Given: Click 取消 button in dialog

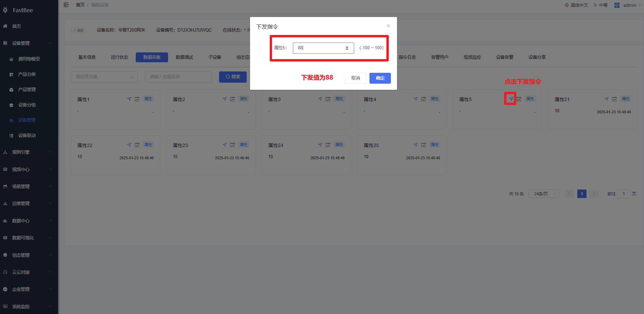Looking at the screenshot, I should point(356,78).
